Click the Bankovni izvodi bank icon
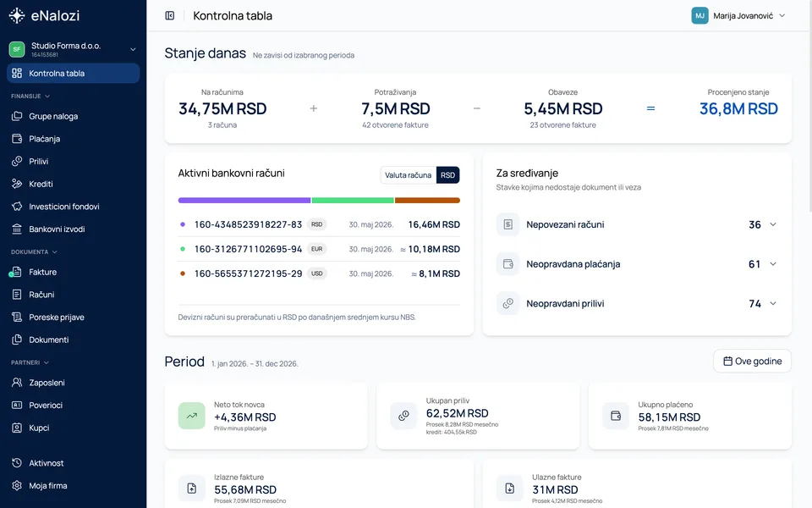This screenshot has height=508, width=812. pyautogui.click(x=17, y=229)
